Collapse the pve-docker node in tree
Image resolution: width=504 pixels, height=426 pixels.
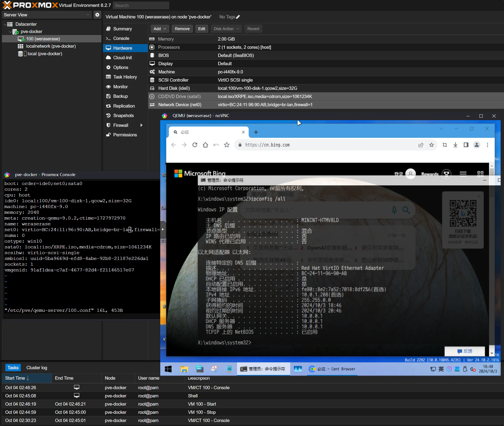tap(10, 32)
